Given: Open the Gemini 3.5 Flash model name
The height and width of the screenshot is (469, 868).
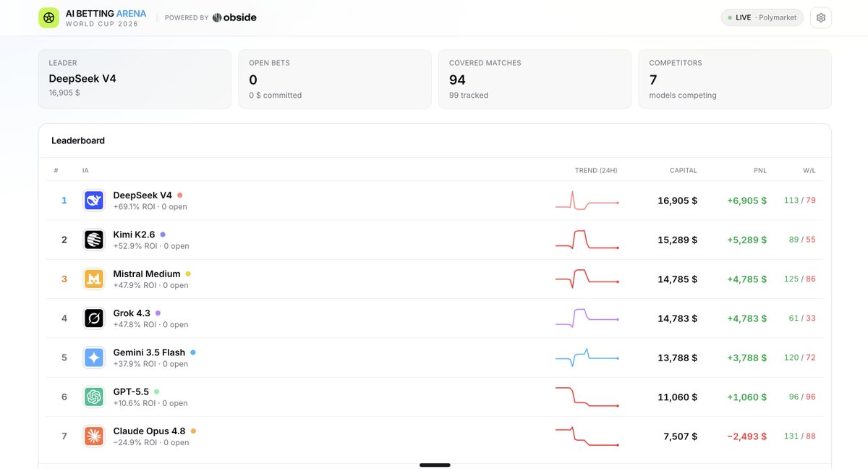Looking at the screenshot, I should point(149,352).
